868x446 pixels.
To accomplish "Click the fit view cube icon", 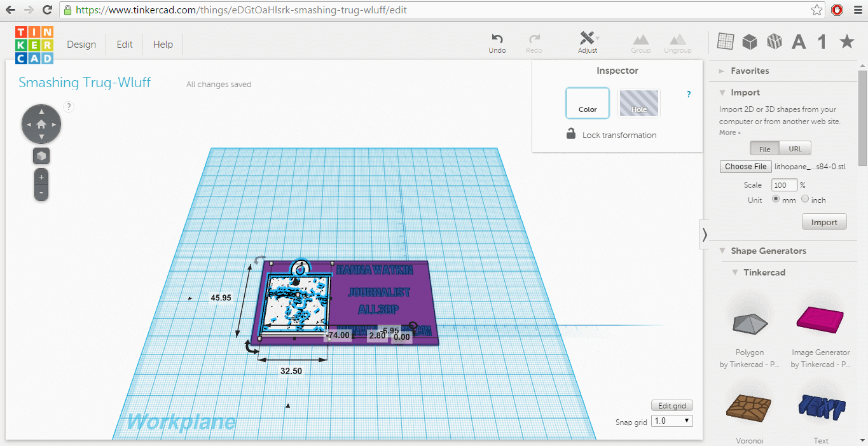I will point(41,156).
